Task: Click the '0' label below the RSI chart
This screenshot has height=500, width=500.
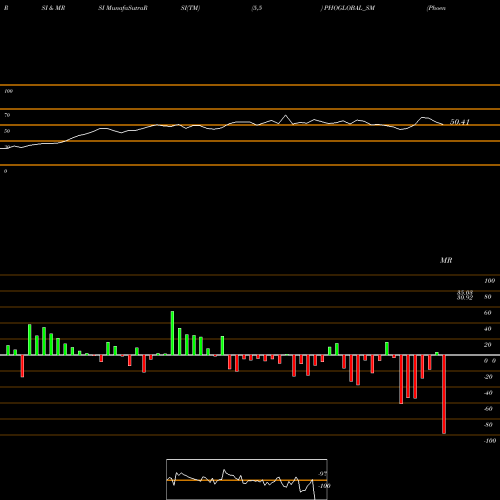Action: [5, 171]
